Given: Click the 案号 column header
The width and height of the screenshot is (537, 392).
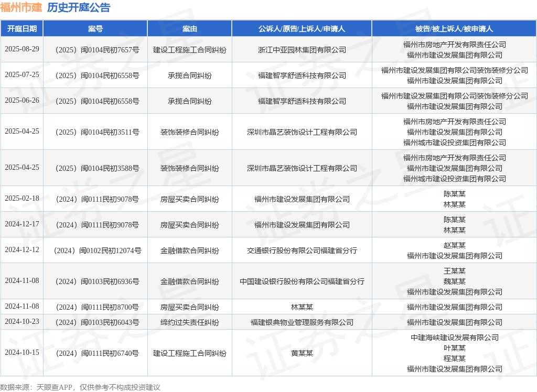Looking at the screenshot, I should pos(95,29).
